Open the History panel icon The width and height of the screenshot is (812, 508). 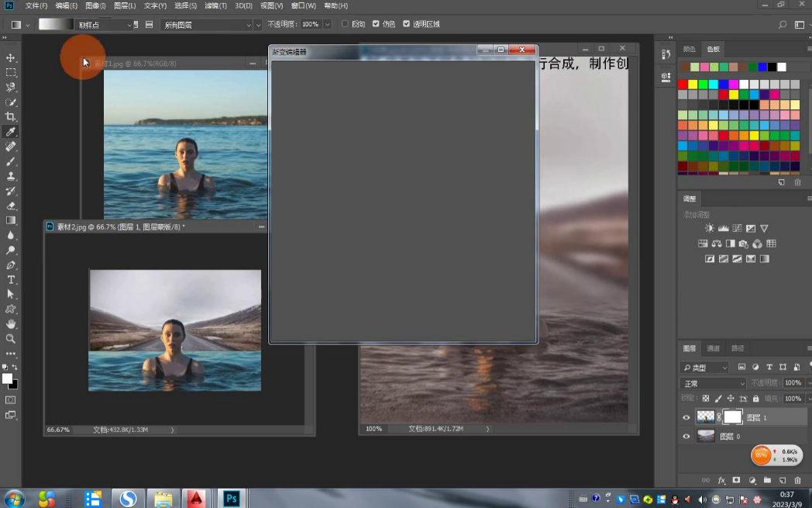point(666,54)
